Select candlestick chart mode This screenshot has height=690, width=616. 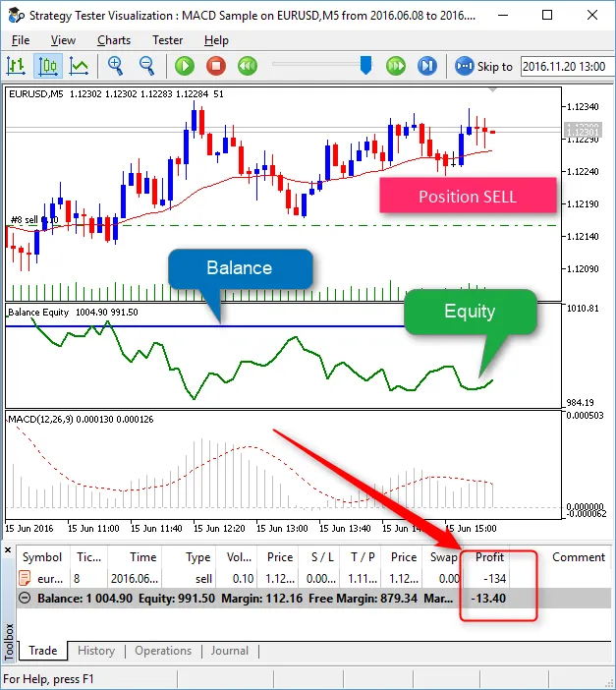click(47, 66)
